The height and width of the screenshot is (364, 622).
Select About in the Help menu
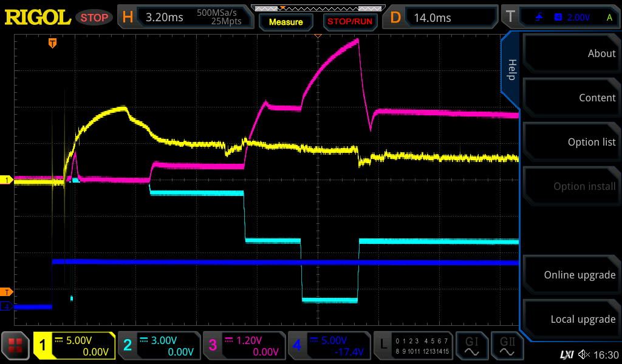pyautogui.click(x=571, y=53)
